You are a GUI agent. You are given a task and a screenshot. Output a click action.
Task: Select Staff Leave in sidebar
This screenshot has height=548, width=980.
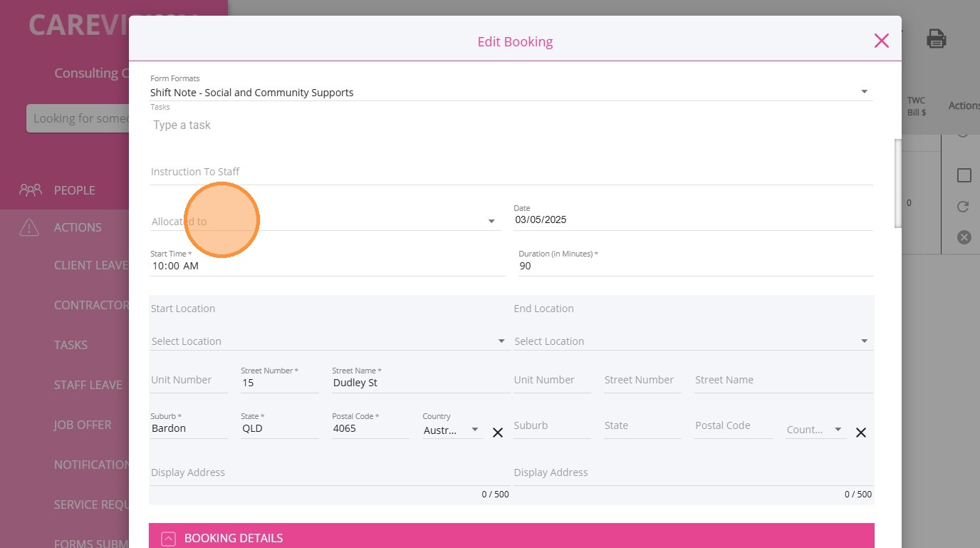point(88,385)
